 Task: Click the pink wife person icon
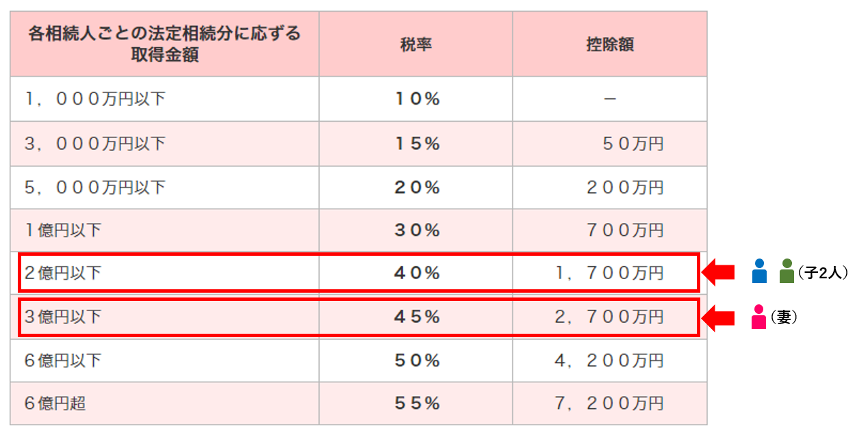click(758, 317)
